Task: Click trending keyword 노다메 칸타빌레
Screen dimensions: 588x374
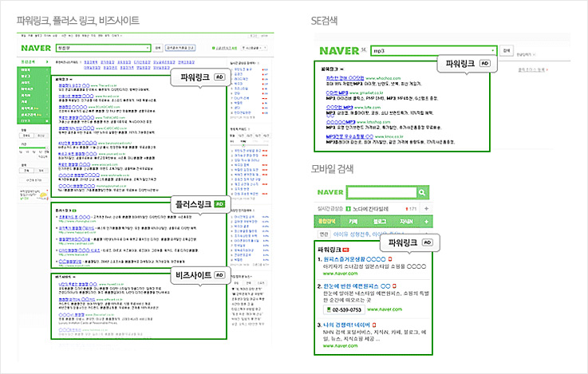Action: [370, 209]
